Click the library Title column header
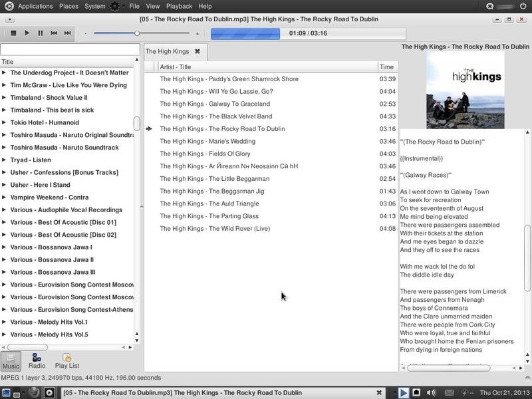The image size is (532, 399). click(67, 62)
